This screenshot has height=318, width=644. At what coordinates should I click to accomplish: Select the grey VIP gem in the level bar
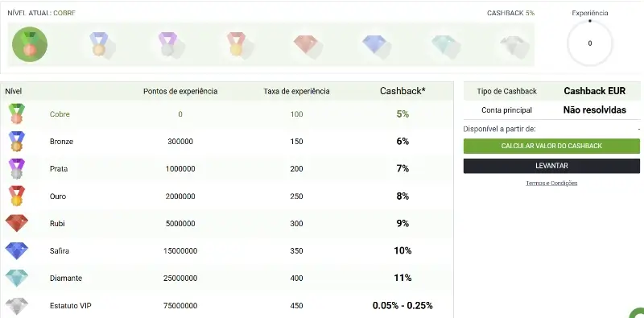(512, 45)
